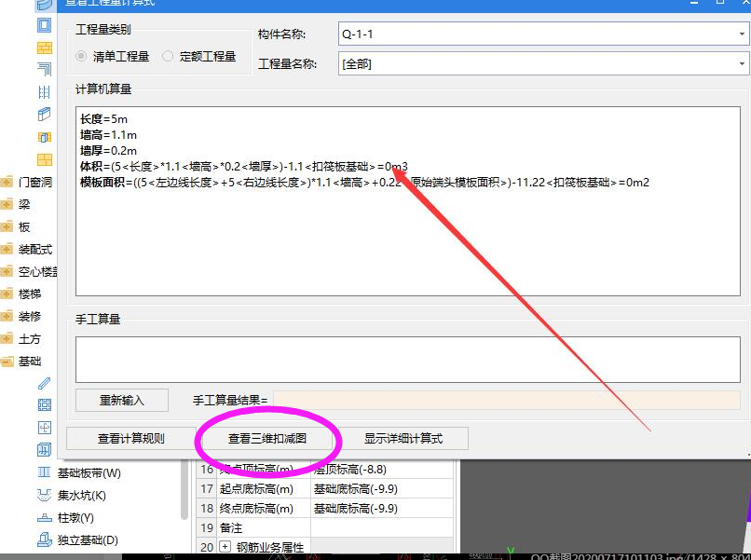Viewport: 751px width, 560px height.
Task: Choose the large orange brick blocks icon
Action: point(44,159)
